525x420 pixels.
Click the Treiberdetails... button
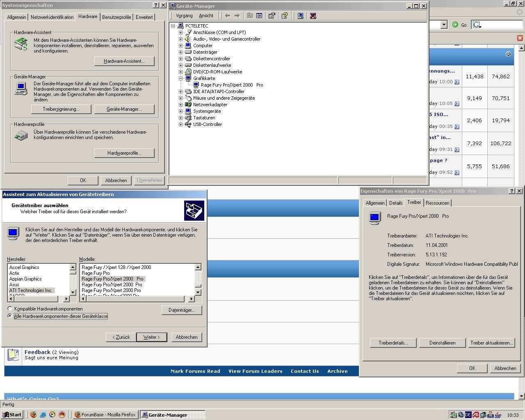click(393, 343)
